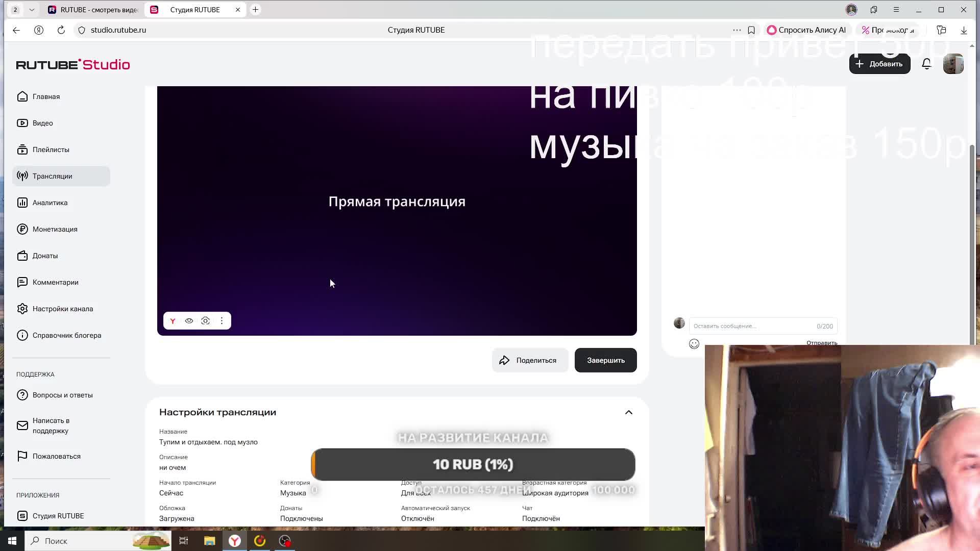Bookmark the page with bookmark icon

coord(751,30)
